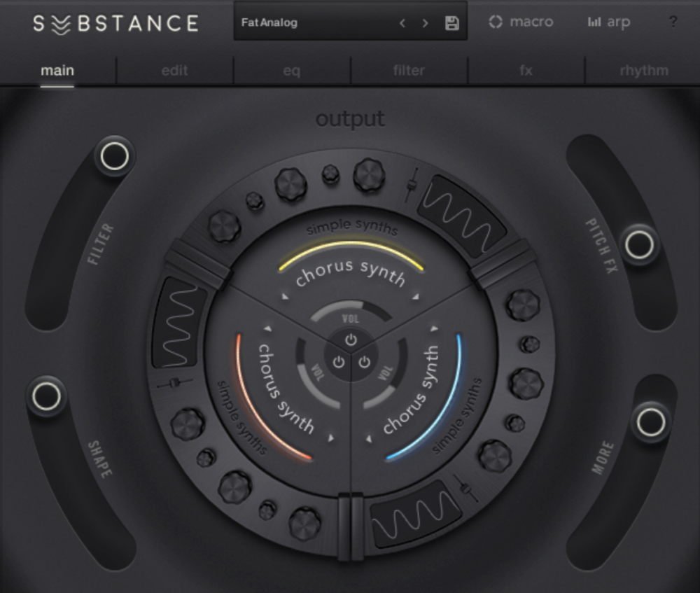Toggle the top yellow layer power button
This screenshot has width=700, height=593.
coord(351,340)
